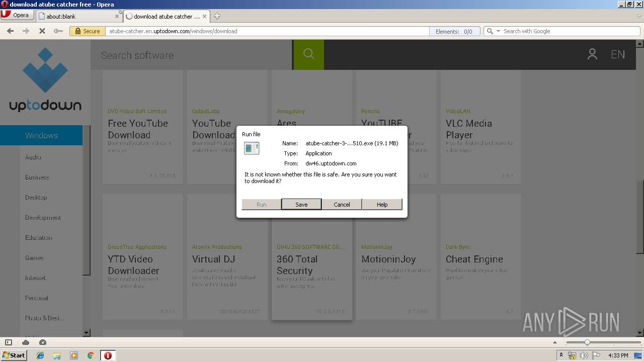The image size is (644, 362).
Task: Click the Secure site badge
Action: (87, 31)
